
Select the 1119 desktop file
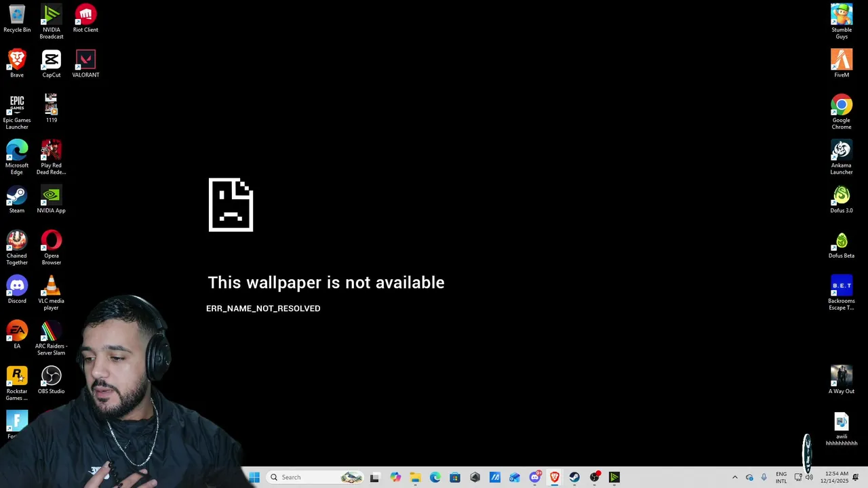(52, 108)
